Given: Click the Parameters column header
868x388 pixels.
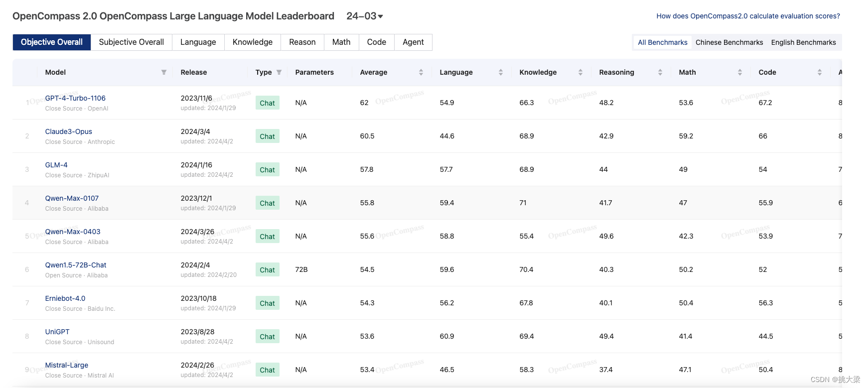Looking at the screenshot, I should [x=314, y=72].
